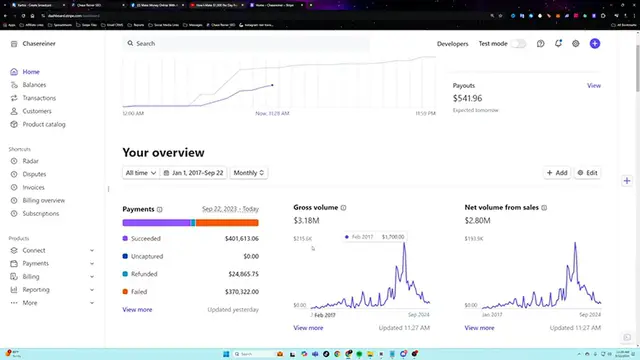Click the $541.96 payout amount
Screen dimensions: 640x360
point(467,98)
